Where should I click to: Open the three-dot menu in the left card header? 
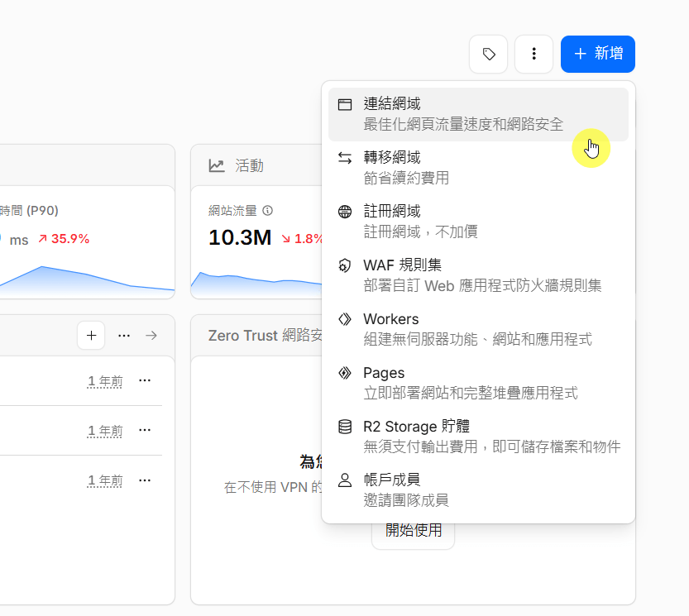[124, 336]
